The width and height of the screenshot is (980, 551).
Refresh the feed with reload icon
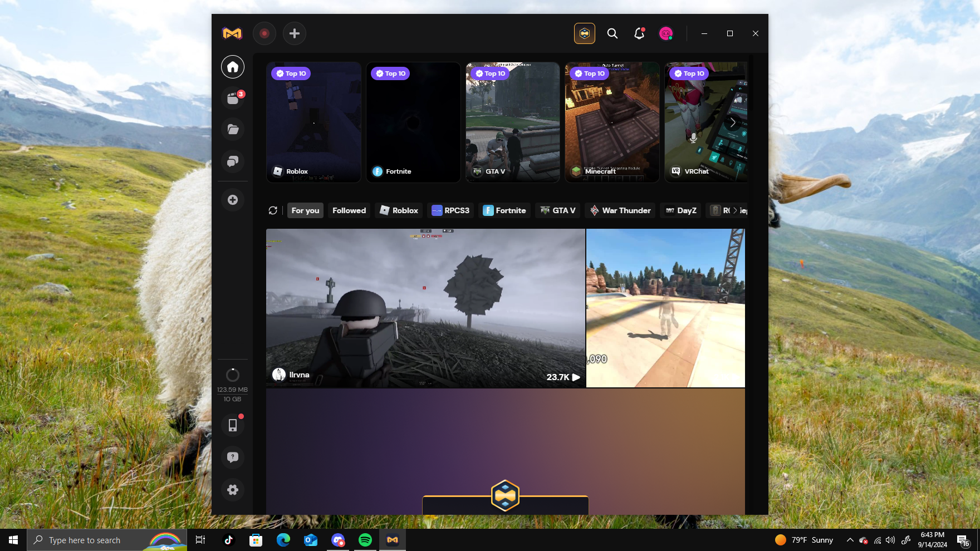pos(273,210)
